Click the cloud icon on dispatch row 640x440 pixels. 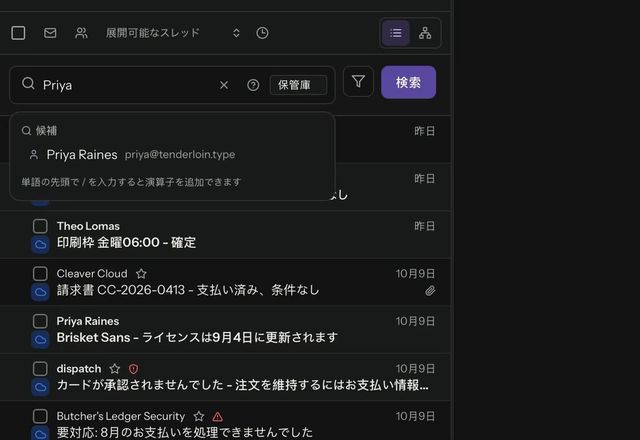(40, 387)
